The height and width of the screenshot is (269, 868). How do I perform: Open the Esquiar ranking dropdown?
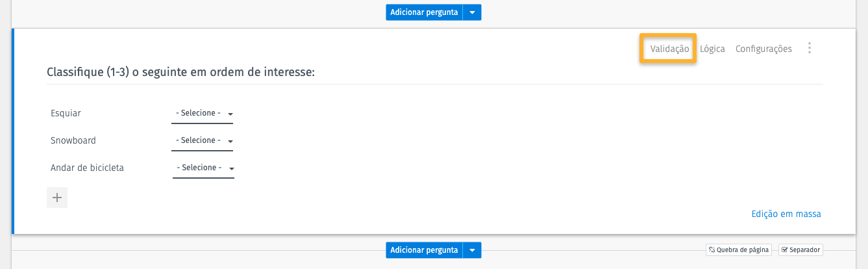tap(203, 114)
